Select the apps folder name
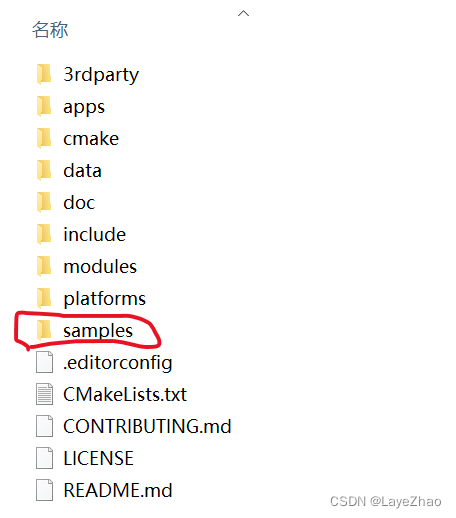The width and height of the screenshot is (456, 518). (84, 108)
